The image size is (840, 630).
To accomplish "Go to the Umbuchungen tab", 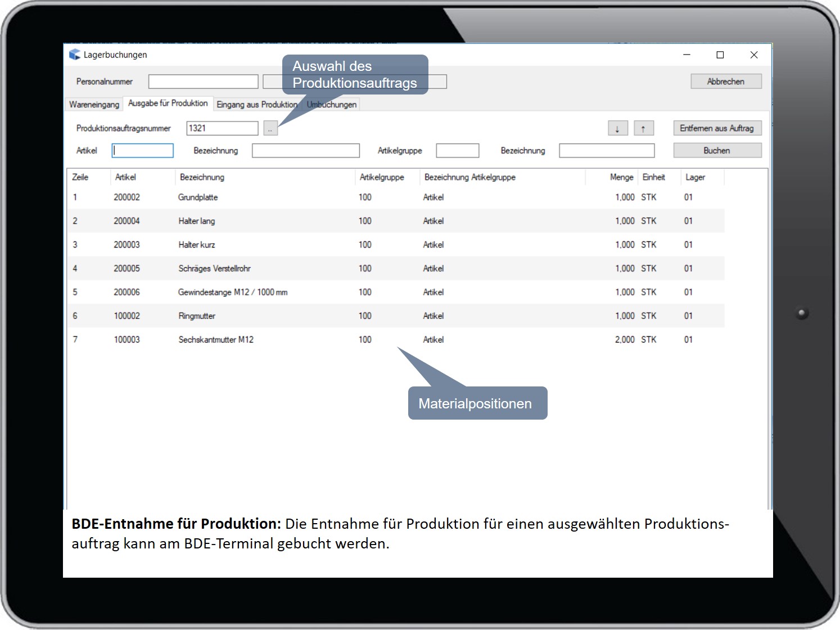I will coord(332,105).
